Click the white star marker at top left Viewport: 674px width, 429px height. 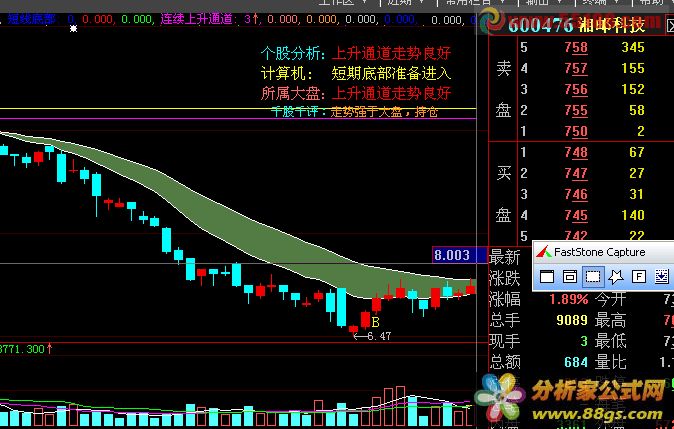tap(74, 28)
